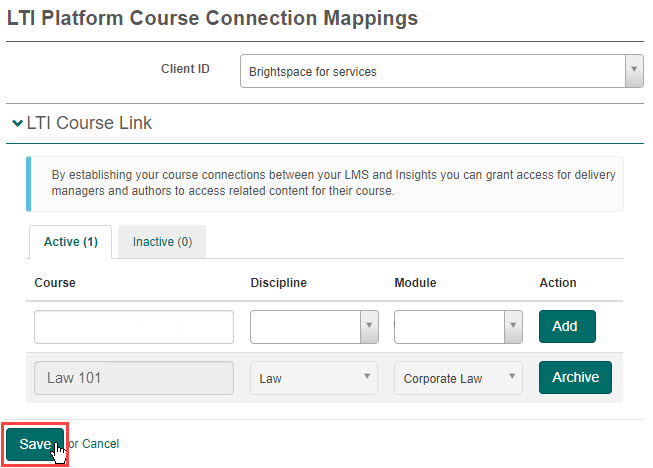Collapse the LTI Course Link chevron

pyautogui.click(x=17, y=124)
